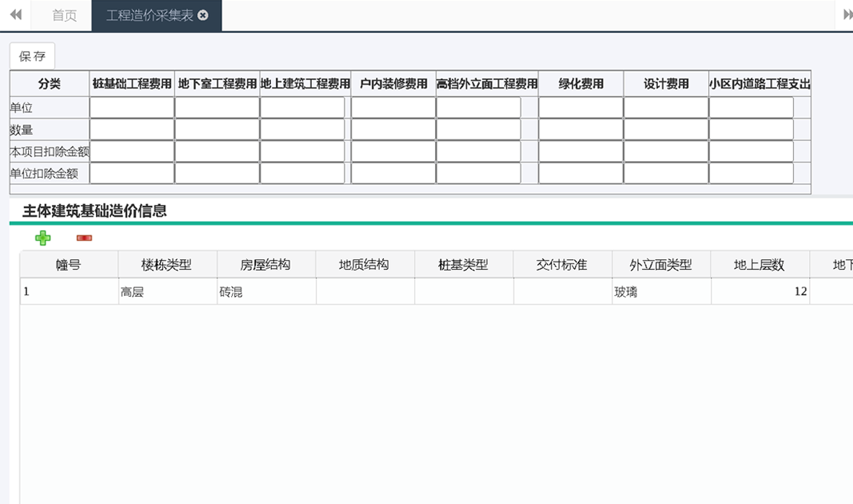Click the 玻璃 cell in 外立面类型

[x=661, y=292]
